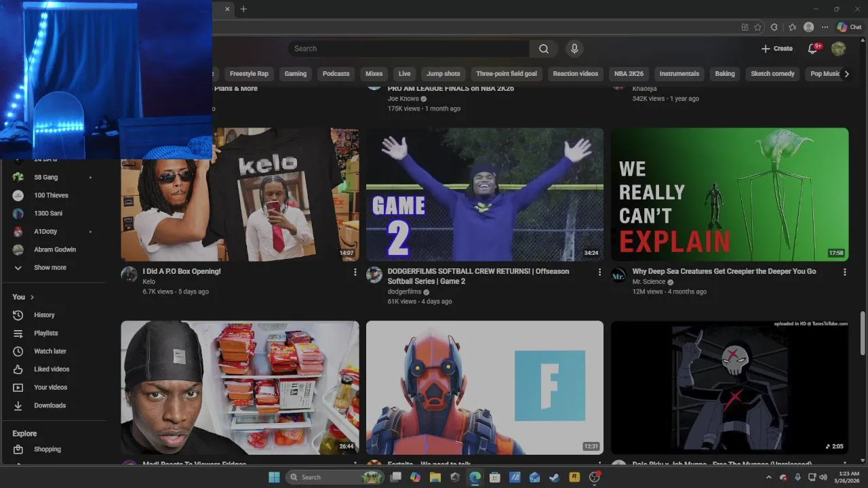Select the NBA 2K26 chip
The height and width of the screenshot is (488, 868).
tap(629, 74)
